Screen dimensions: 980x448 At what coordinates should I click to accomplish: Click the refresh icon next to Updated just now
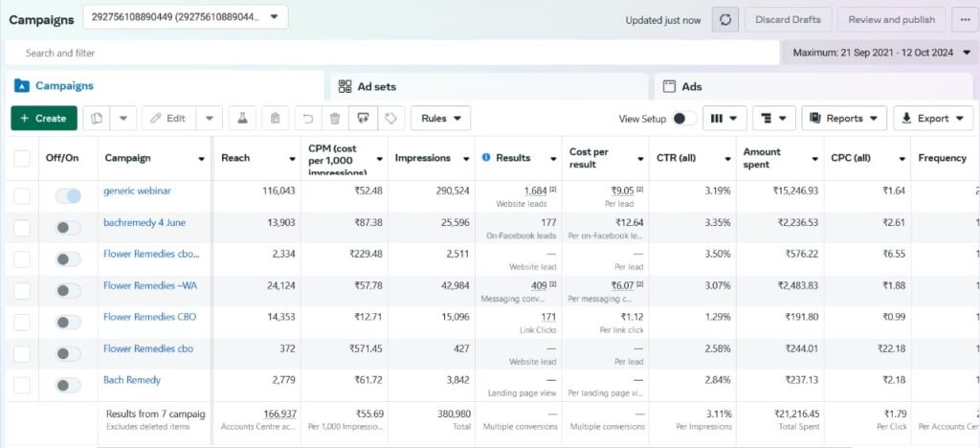pyautogui.click(x=724, y=20)
